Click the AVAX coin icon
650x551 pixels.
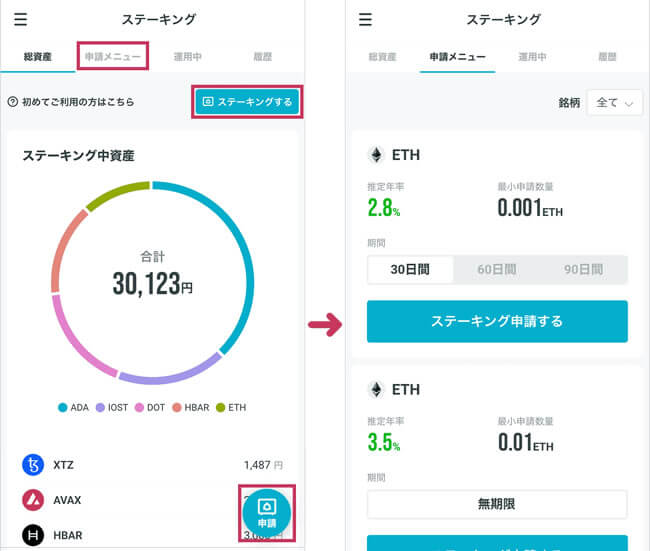pos(33,500)
